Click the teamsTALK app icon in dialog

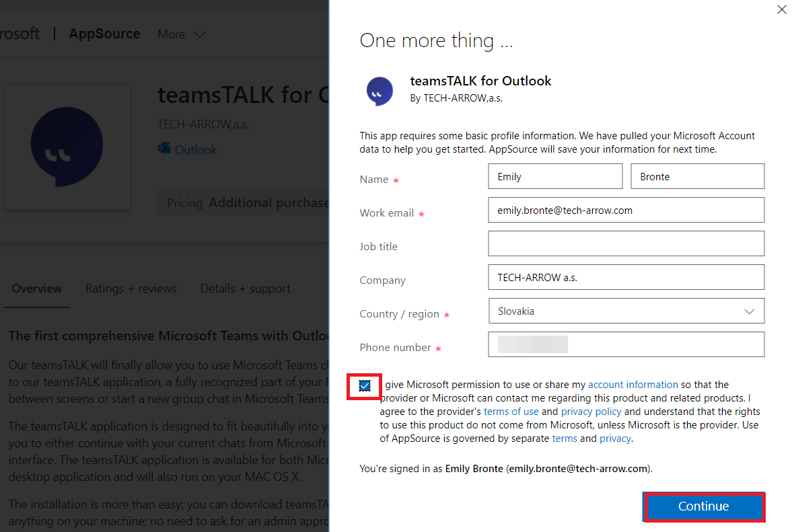point(380,91)
